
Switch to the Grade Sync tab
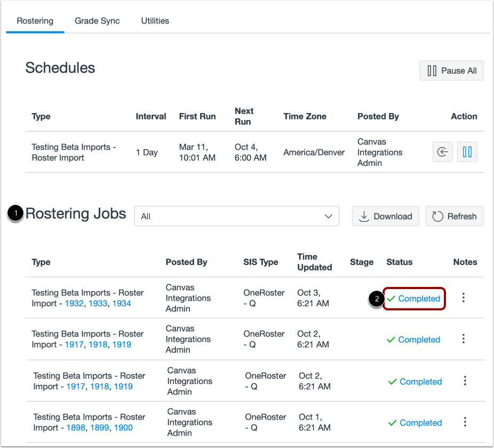pyautogui.click(x=97, y=21)
